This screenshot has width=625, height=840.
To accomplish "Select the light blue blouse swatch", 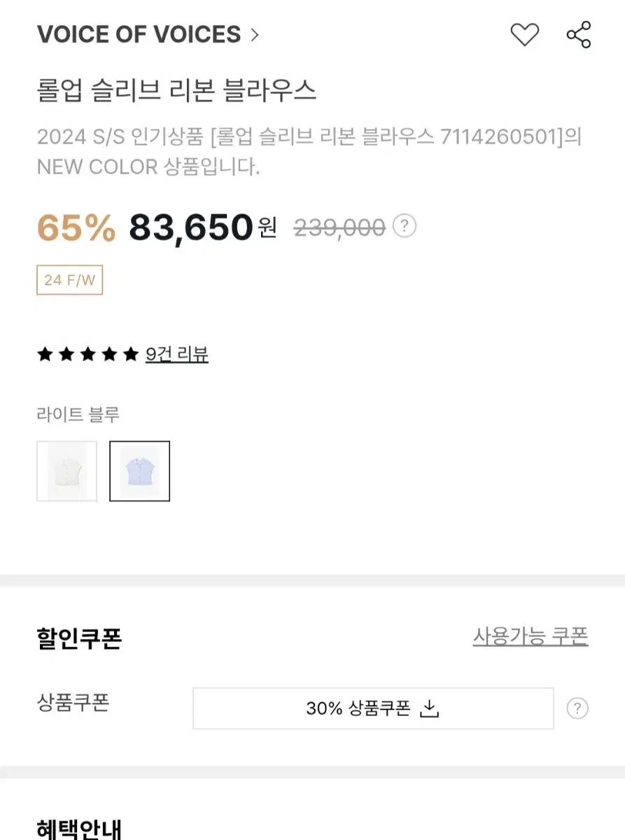I will point(140,471).
